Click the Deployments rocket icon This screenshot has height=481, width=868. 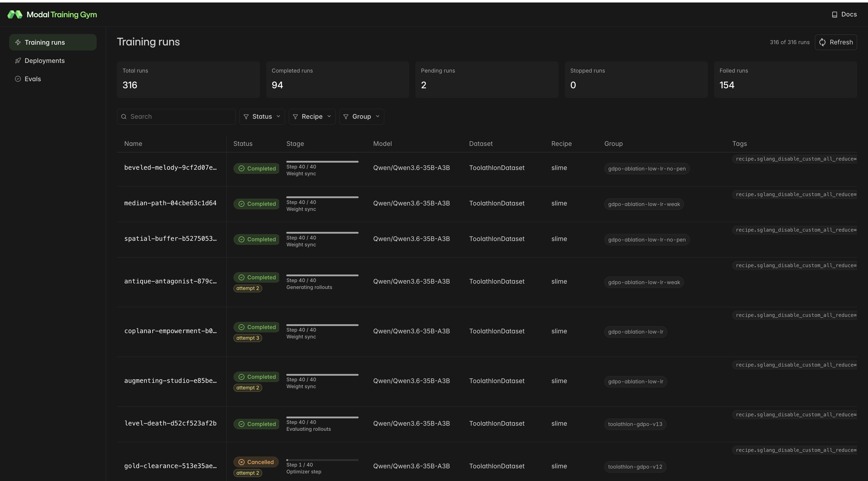(x=18, y=61)
